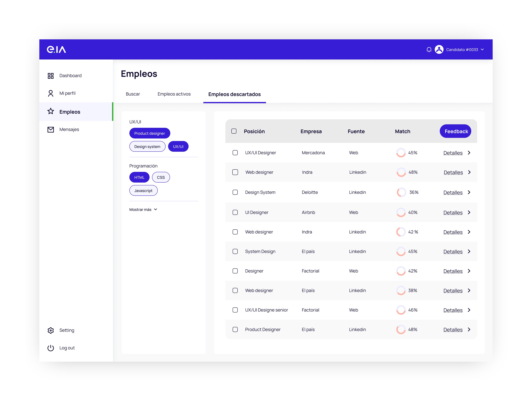Open Detalles link for UX/UI Designer Mercadona
The height and width of the screenshot is (401, 532).
[453, 153]
